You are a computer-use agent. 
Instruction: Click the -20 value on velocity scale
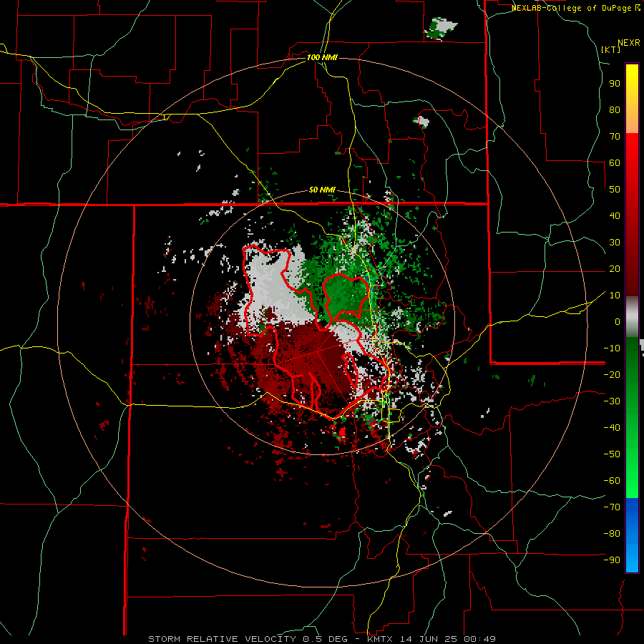click(612, 375)
